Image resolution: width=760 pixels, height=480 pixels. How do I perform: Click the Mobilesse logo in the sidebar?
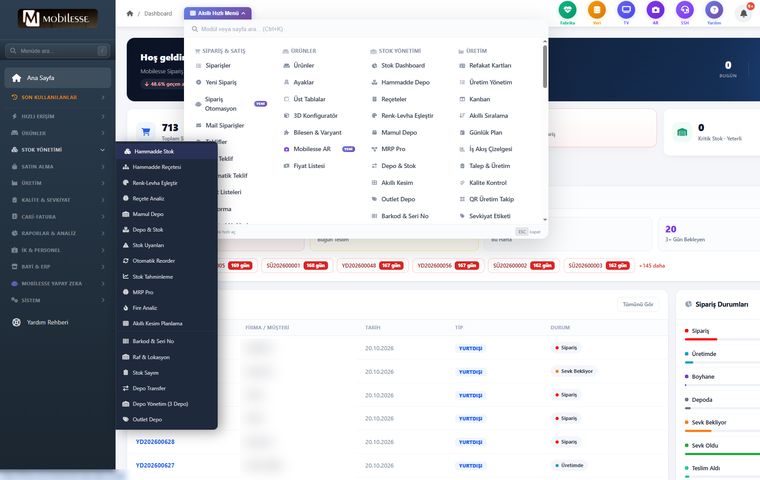coord(58,18)
